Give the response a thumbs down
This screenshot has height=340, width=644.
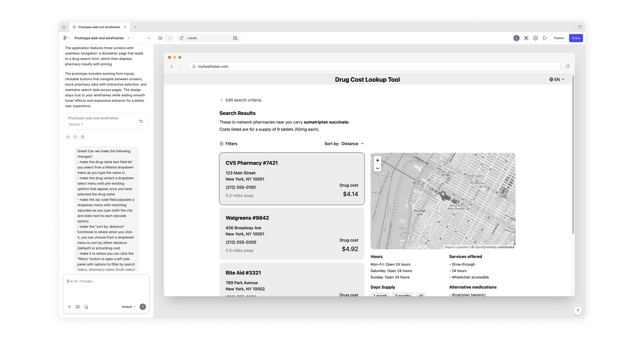pyautogui.click(x=75, y=137)
